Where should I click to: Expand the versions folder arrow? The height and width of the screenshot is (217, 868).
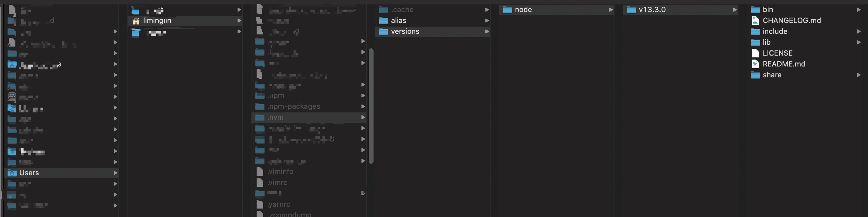pyautogui.click(x=487, y=31)
